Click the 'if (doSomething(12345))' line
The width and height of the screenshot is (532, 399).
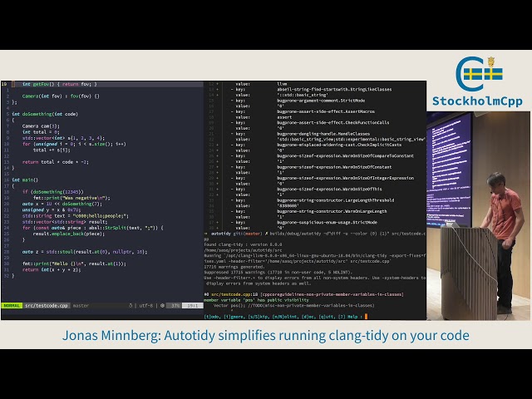[53, 192]
